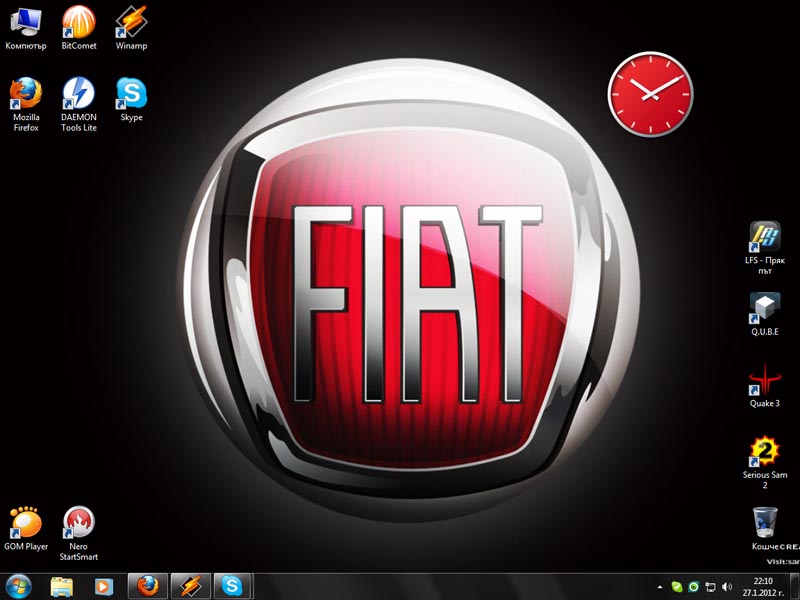800x600 pixels.
Task: Open Windows Explorer from the taskbar
Action: (x=62, y=586)
